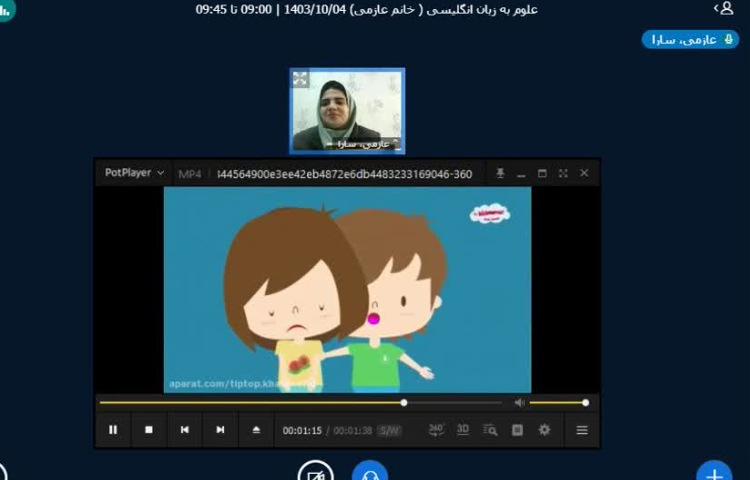
Task: Open the users list icon
Action: tap(723, 8)
